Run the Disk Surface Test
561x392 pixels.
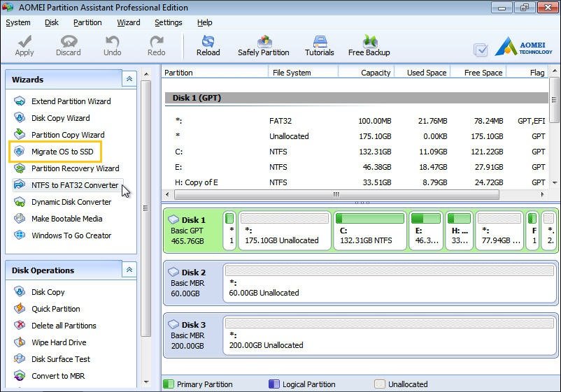coord(61,359)
